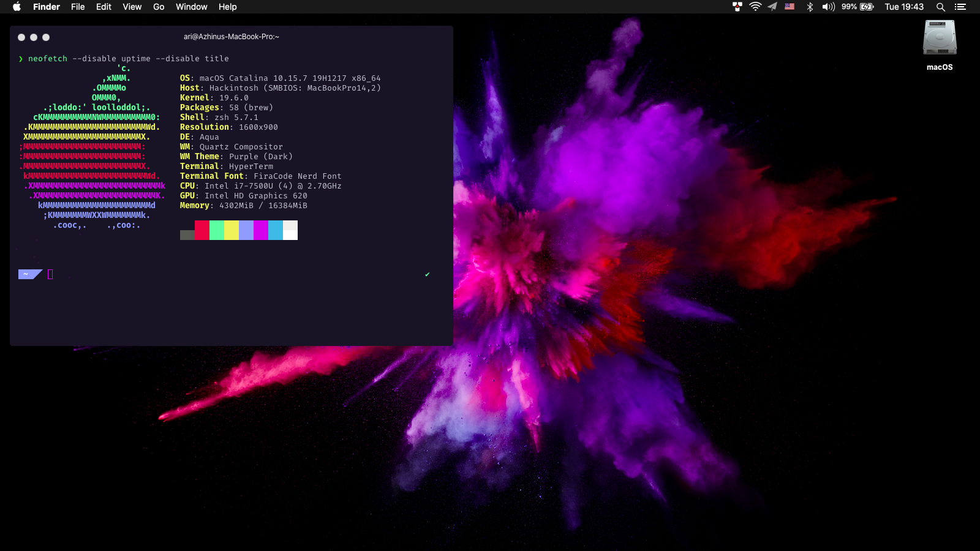Click the terminal title ari@Azhinus-MacBook-Pro
This screenshot has width=980, height=551.
point(232,37)
